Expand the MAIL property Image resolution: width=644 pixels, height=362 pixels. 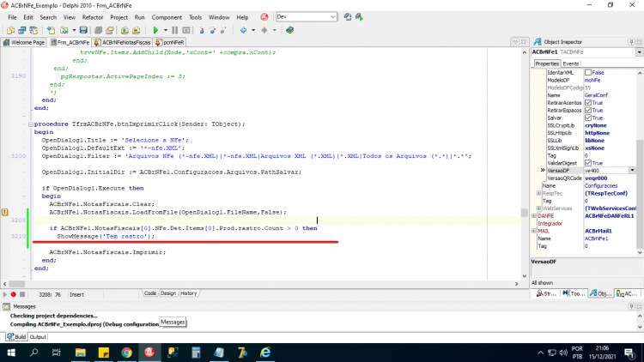coord(534,231)
